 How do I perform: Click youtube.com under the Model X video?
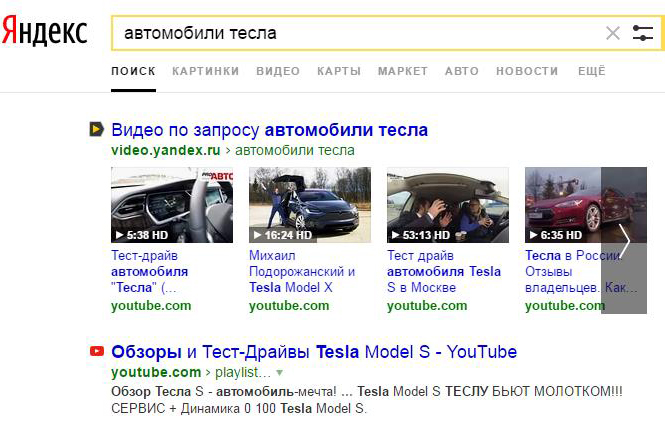pos(289,306)
